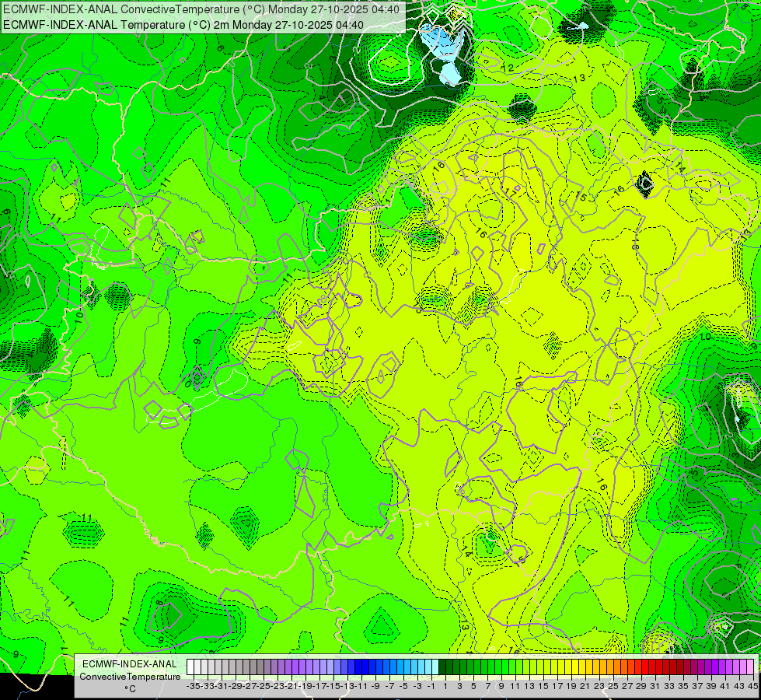Click legend tick label -15

tap(333, 686)
